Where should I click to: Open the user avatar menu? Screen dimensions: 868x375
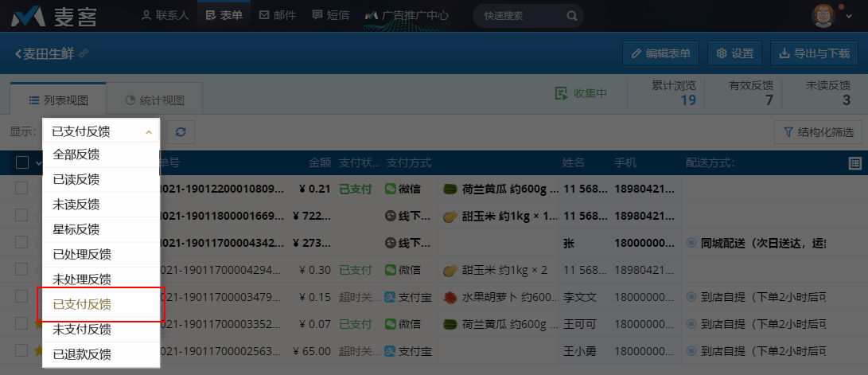pyautogui.click(x=826, y=15)
